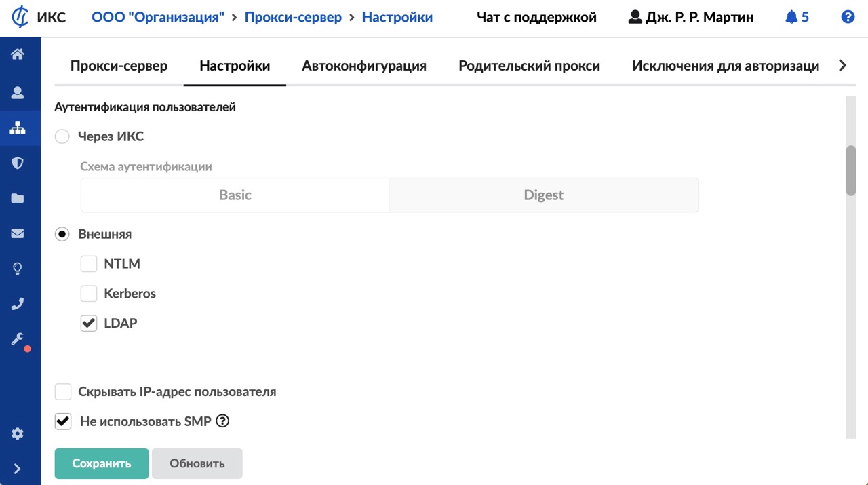Click the shield security sidebar icon
Image resolution: width=868 pixels, height=485 pixels.
18,163
